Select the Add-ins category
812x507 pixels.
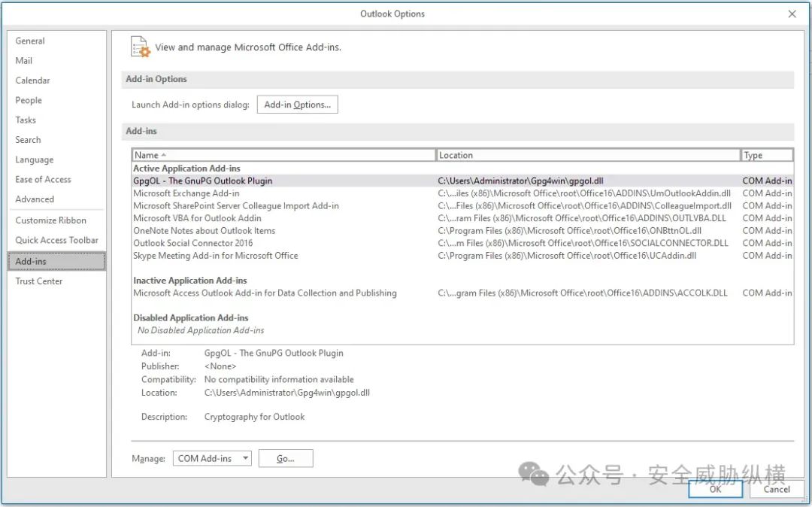(x=57, y=262)
